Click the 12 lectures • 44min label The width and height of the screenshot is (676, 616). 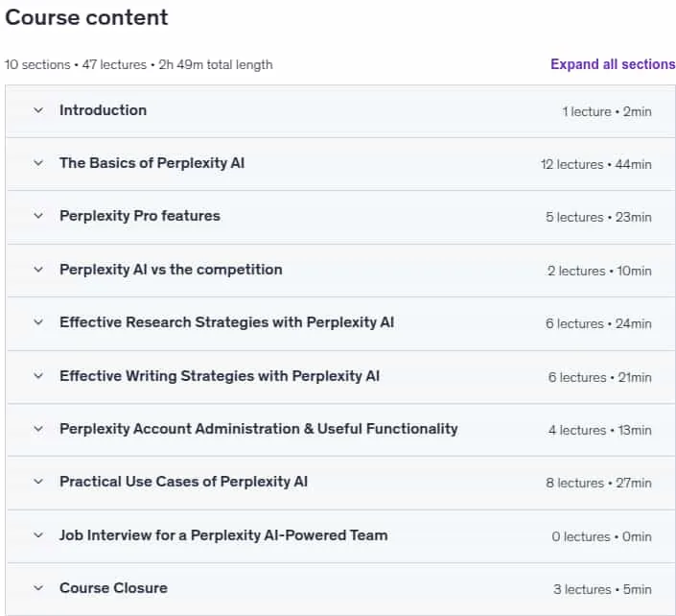tap(595, 164)
